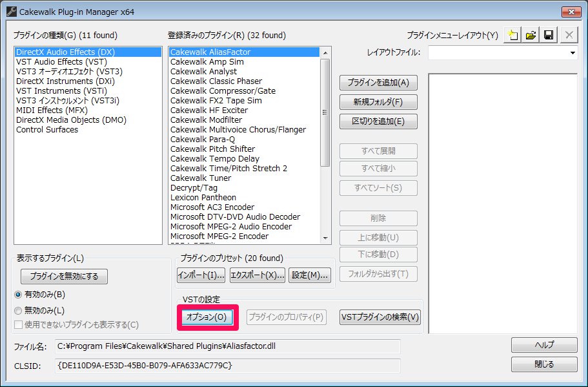Click the 区切りを追加(E) button
Viewport: 588px width, 387px height.
point(378,121)
